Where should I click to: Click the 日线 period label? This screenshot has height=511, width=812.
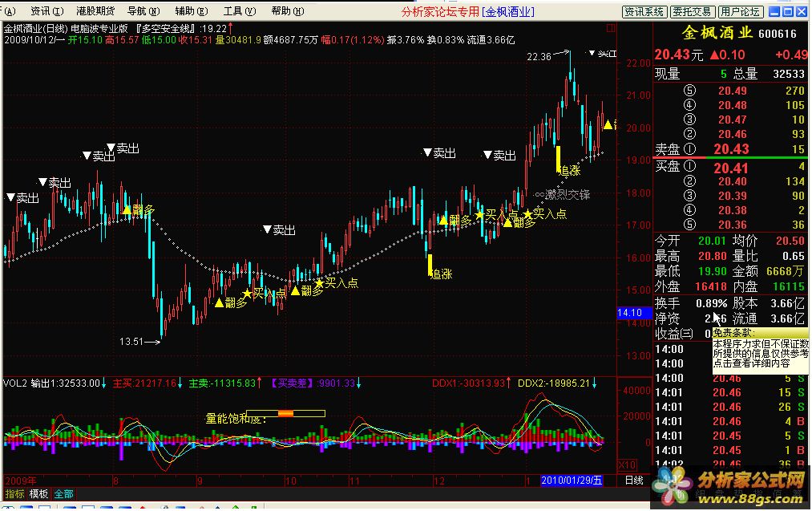pyautogui.click(x=634, y=481)
